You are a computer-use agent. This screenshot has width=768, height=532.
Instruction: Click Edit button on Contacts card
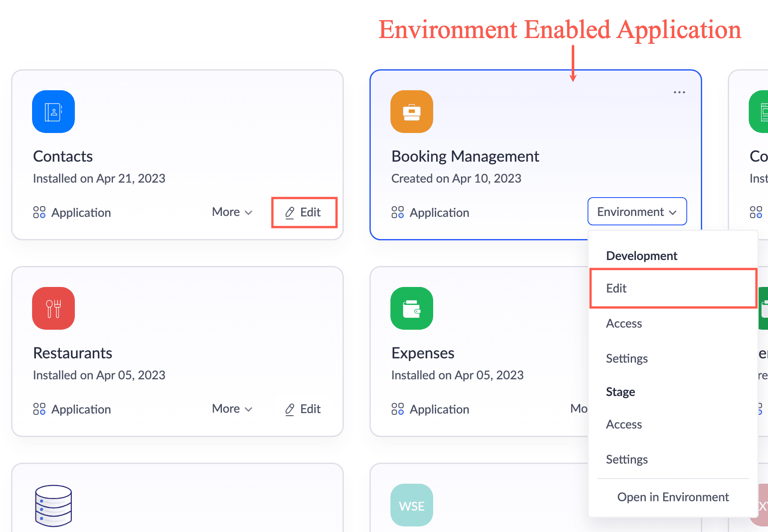(304, 212)
